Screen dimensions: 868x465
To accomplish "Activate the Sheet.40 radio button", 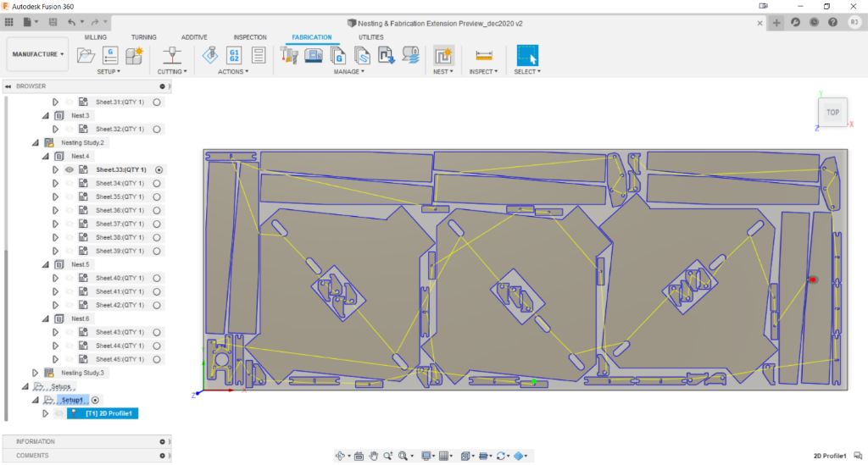I will click(x=158, y=278).
